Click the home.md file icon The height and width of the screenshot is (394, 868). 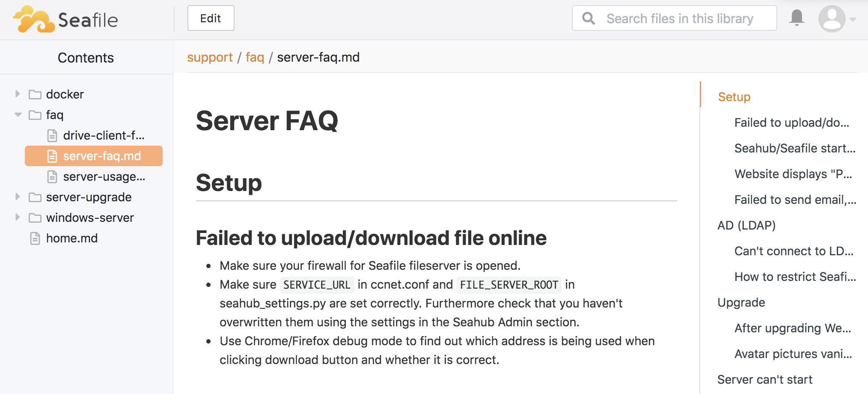pos(35,238)
